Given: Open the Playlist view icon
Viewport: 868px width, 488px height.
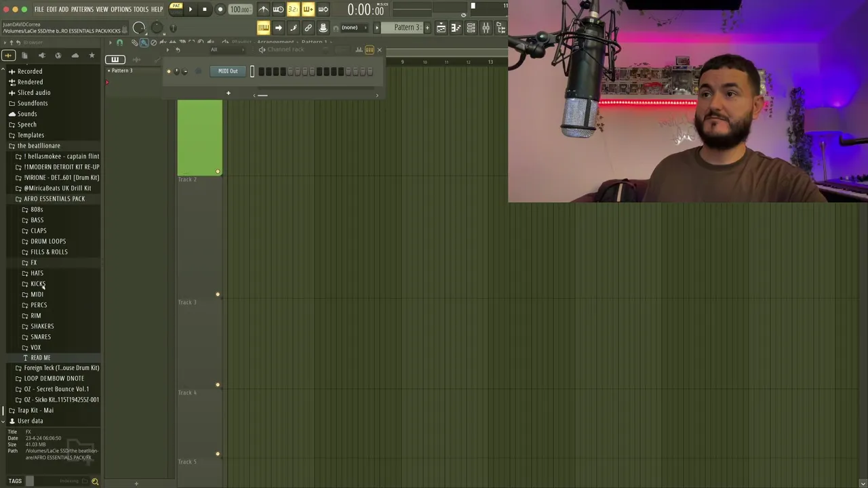Looking at the screenshot, I should pos(441,28).
